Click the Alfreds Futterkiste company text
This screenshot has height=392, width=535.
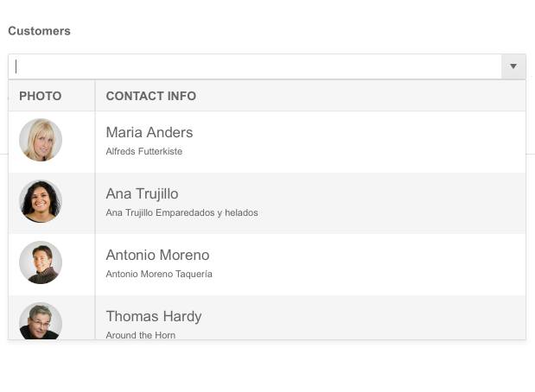coord(143,151)
